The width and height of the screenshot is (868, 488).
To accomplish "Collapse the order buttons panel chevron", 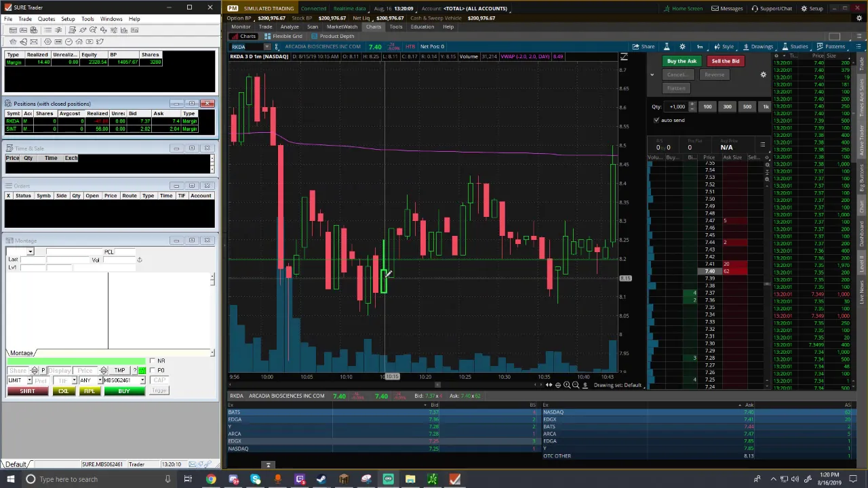I will (652, 75).
